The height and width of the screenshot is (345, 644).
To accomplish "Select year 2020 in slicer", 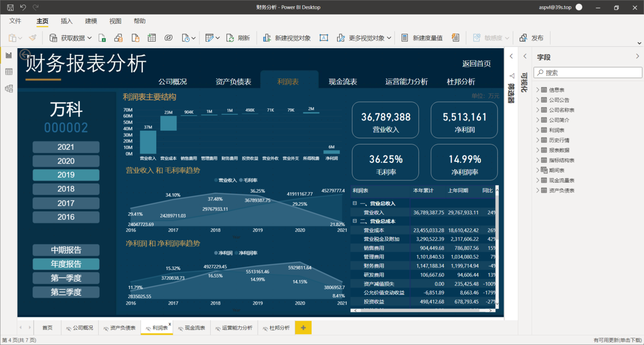I will pos(66,161).
